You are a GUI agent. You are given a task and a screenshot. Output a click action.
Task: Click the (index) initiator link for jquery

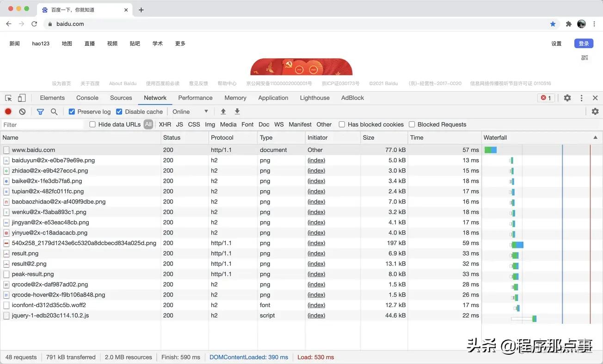coord(316,315)
